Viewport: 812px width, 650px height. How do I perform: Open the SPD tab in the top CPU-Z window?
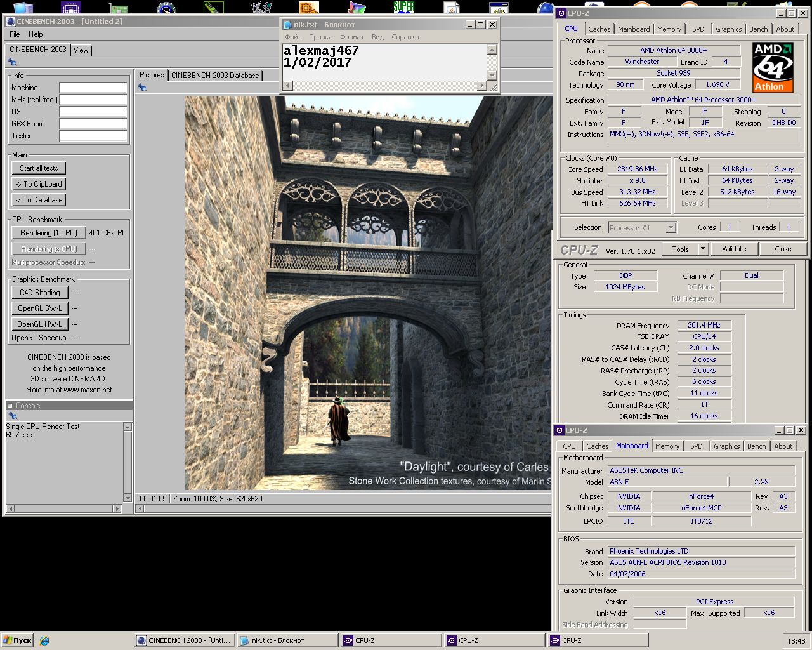point(698,29)
